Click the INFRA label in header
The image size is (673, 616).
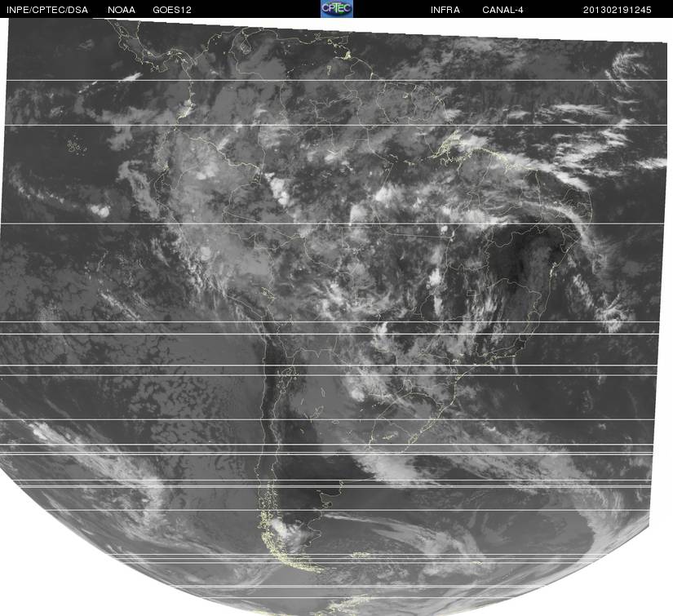coord(445,10)
